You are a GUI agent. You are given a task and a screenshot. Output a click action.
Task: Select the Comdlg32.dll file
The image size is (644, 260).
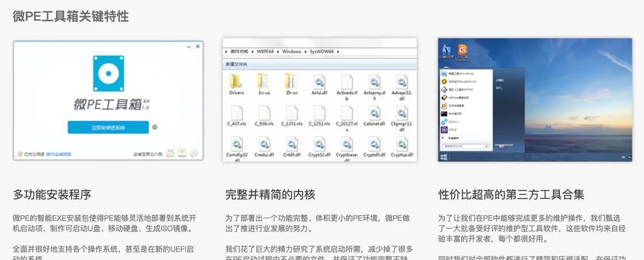coord(237,149)
